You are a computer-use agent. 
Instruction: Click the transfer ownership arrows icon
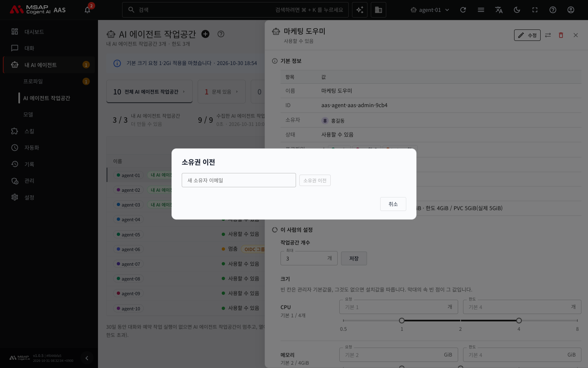(548, 35)
